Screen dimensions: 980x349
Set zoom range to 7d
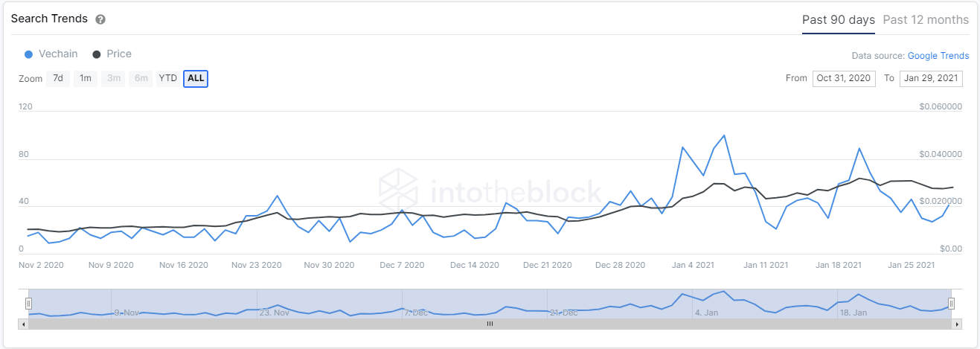click(x=58, y=78)
